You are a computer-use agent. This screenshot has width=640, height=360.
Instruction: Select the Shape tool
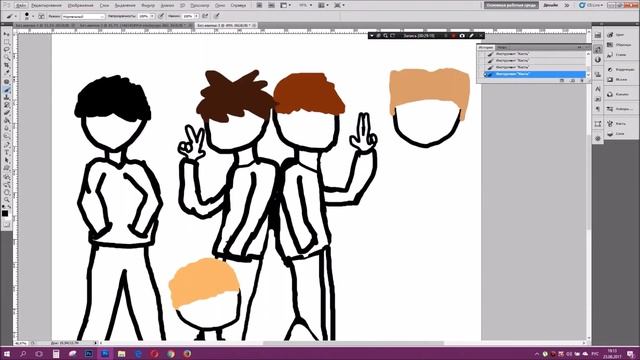point(6,169)
